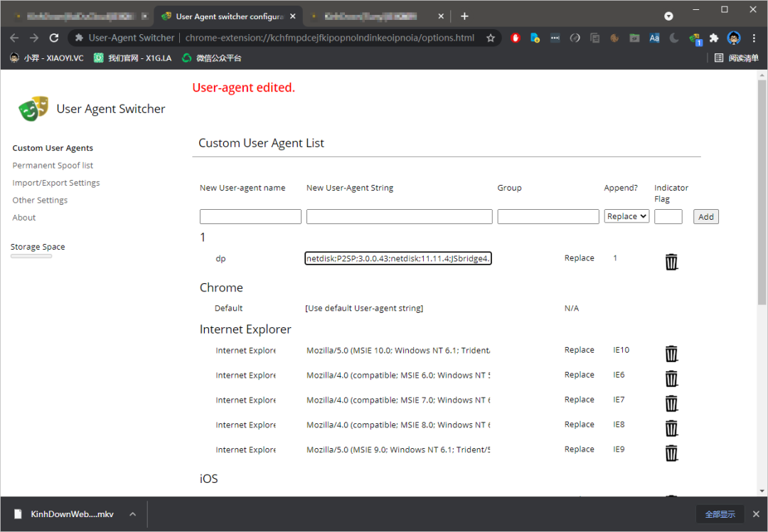The height and width of the screenshot is (532, 768).
Task: Click [Use default User-agent string] text
Action: (364, 308)
